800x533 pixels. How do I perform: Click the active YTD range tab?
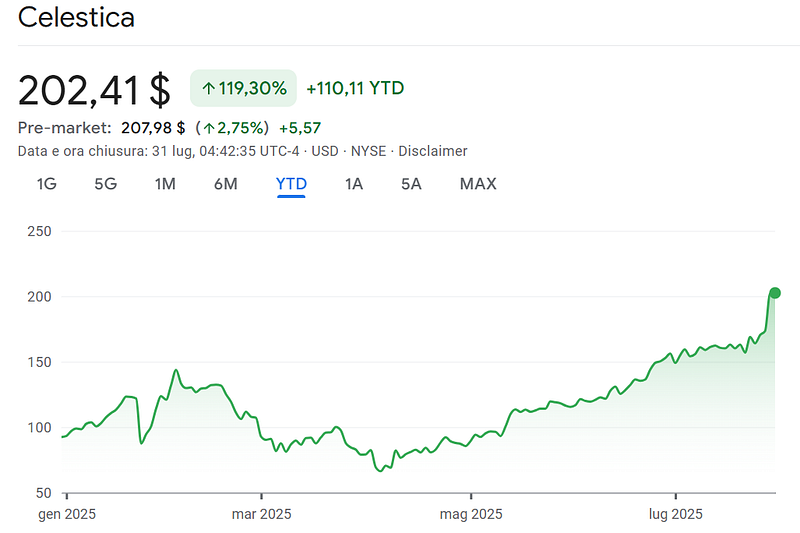[x=291, y=184]
